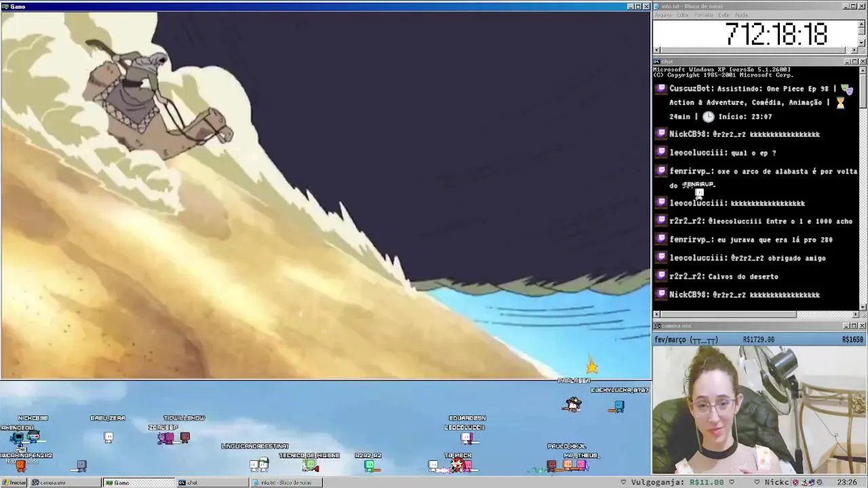Image resolution: width=868 pixels, height=488 pixels.
Task: Click the badge beside 'Calvos do deserto'
Action: pyautogui.click(x=662, y=276)
